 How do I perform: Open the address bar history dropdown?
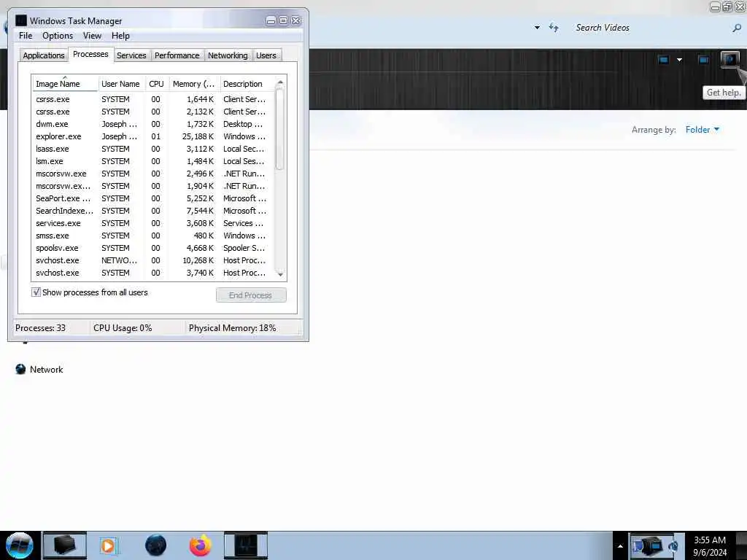coord(537,28)
